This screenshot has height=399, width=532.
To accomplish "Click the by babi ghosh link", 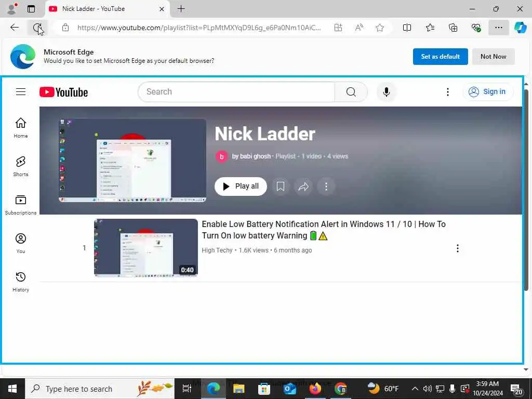I will [251, 156].
